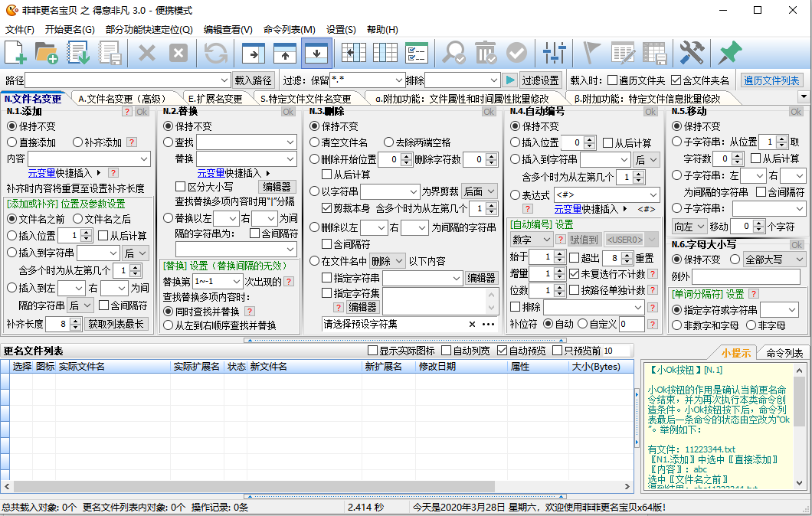
Task: Click the refresh arrows toolbar icon
Action: click(x=216, y=53)
